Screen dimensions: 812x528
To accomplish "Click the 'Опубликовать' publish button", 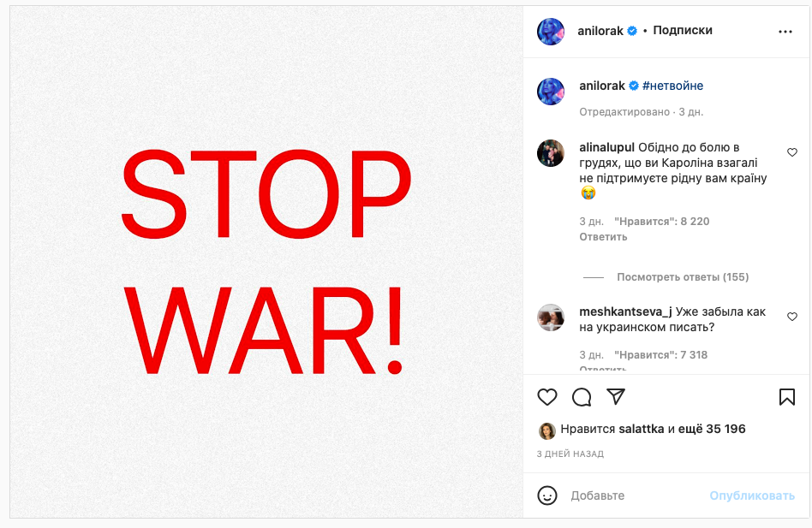I will pos(752,495).
